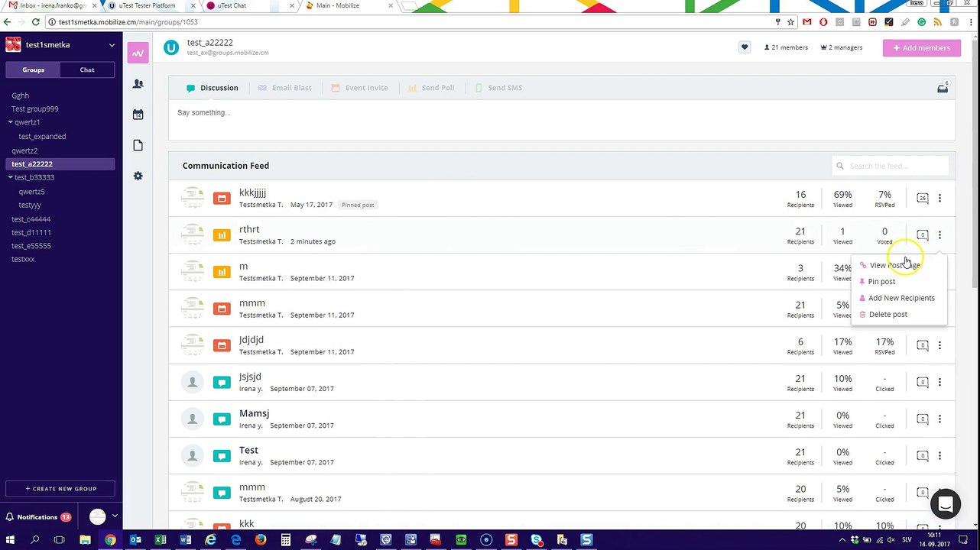Switch to the Chat tab
Viewport: 980px width, 550px height.
(x=87, y=70)
